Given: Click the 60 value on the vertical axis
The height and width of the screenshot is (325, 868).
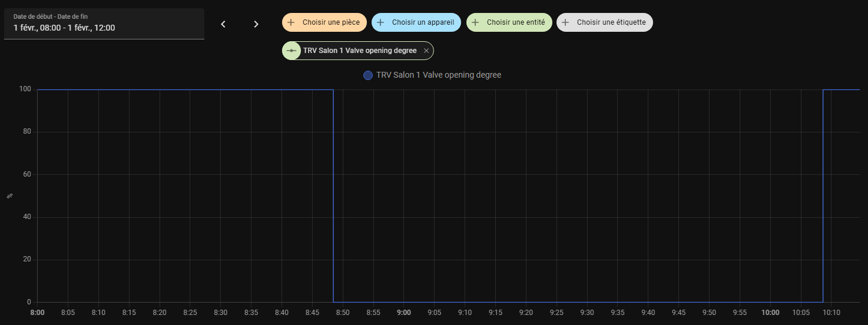Looking at the screenshot, I should click(x=26, y=175).
